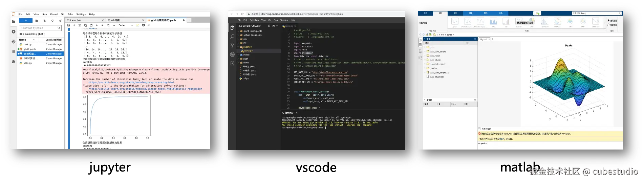
Task: Focus the Filter files by name field
Action: [x=40, y=28]
